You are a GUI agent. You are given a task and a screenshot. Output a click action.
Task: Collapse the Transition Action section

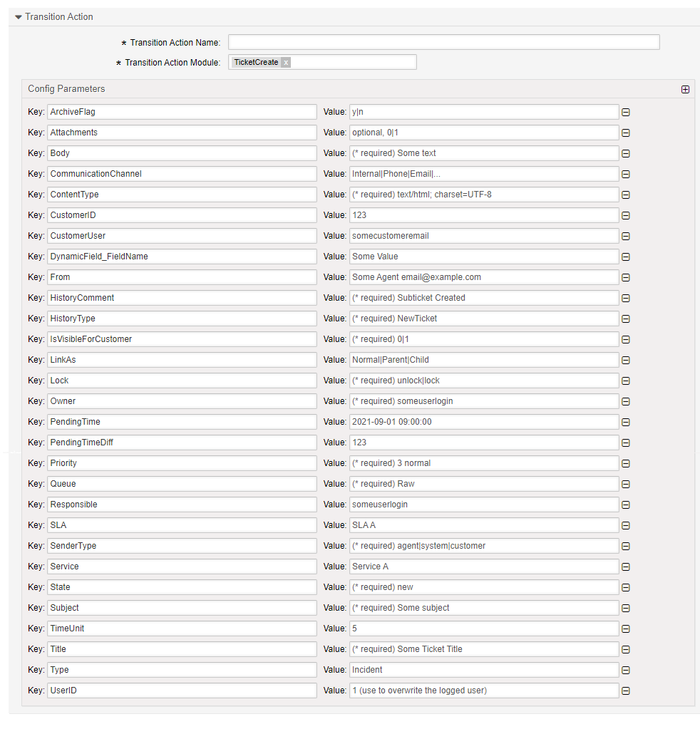19,17
